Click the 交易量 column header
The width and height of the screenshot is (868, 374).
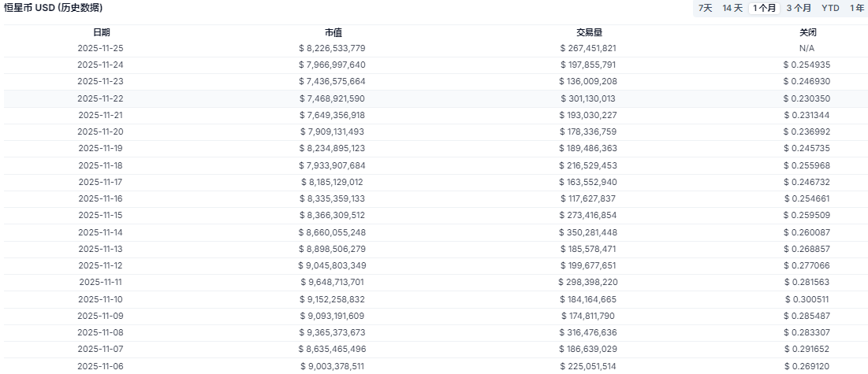(x=589, y=32)
